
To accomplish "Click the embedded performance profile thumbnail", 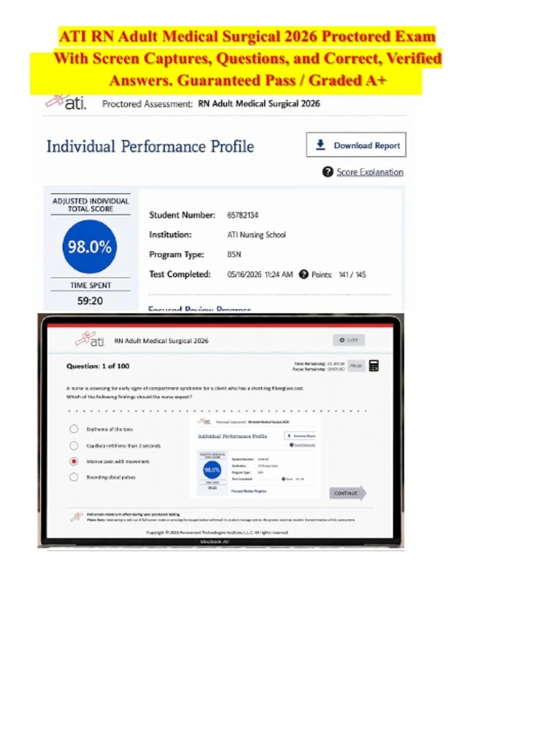I will [x=256, y=457].
